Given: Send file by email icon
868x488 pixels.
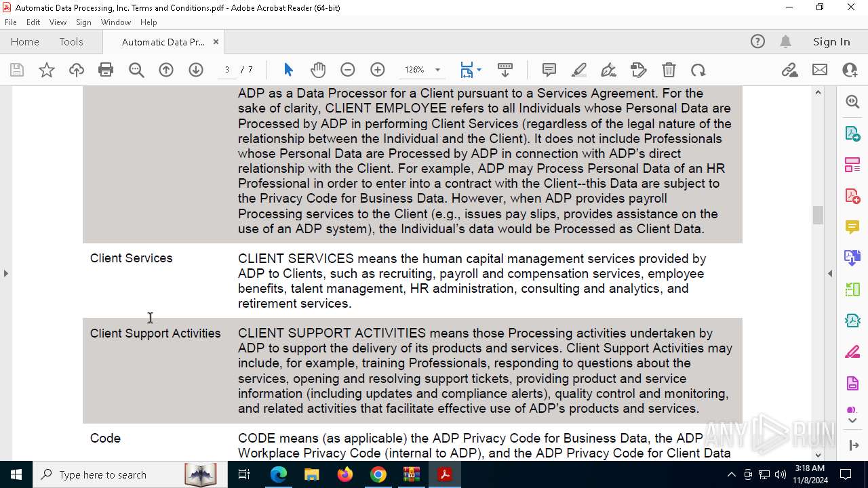Looking at the screenshot, I should (x=820, y=70).
